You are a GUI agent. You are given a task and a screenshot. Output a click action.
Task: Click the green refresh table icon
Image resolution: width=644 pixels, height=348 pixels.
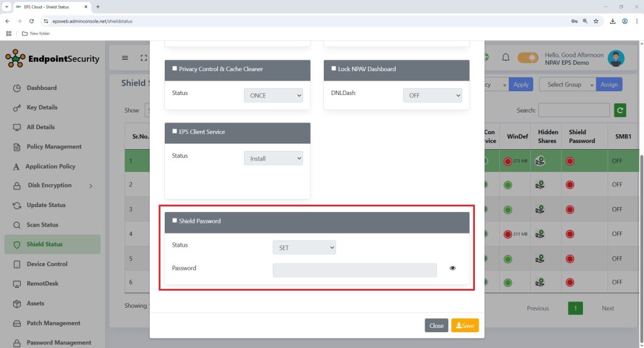coord(620,110)
